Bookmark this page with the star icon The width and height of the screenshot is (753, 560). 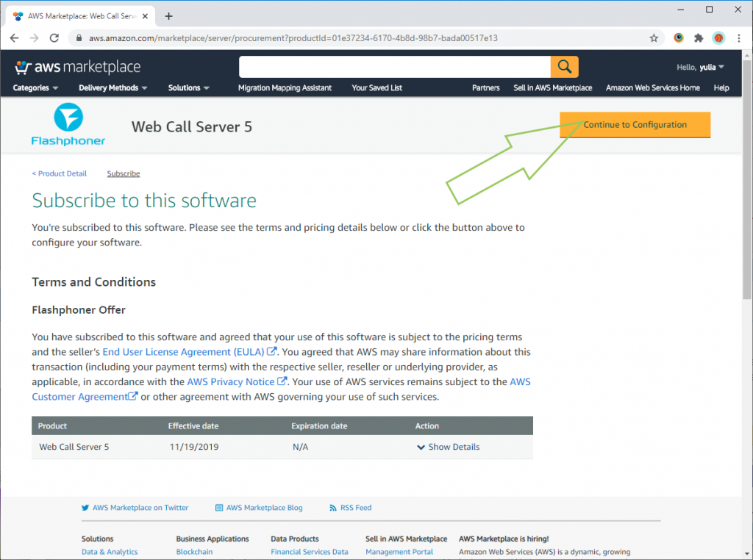click(x=654, y=38)
